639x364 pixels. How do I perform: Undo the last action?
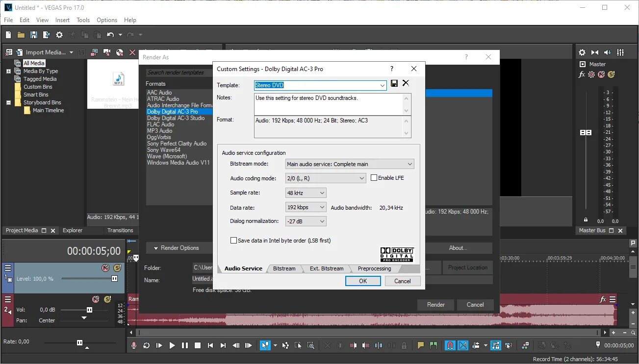click(110, 35)
